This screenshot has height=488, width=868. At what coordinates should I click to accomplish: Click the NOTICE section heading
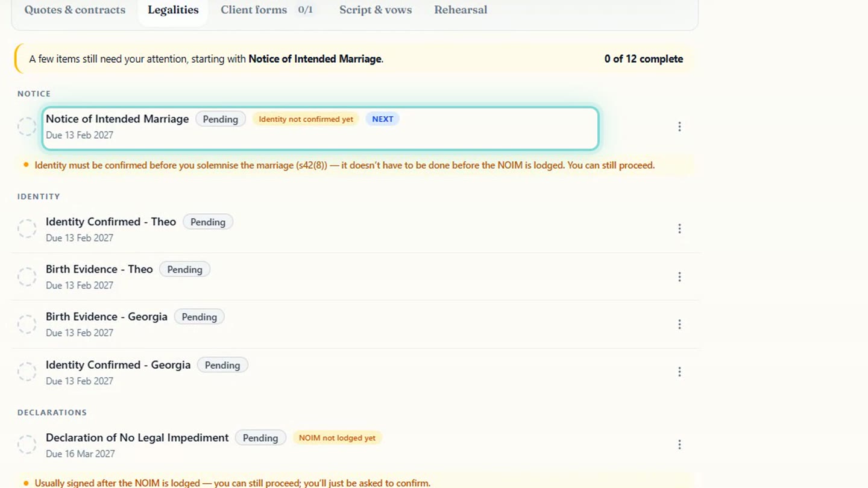tap(34, 94)
